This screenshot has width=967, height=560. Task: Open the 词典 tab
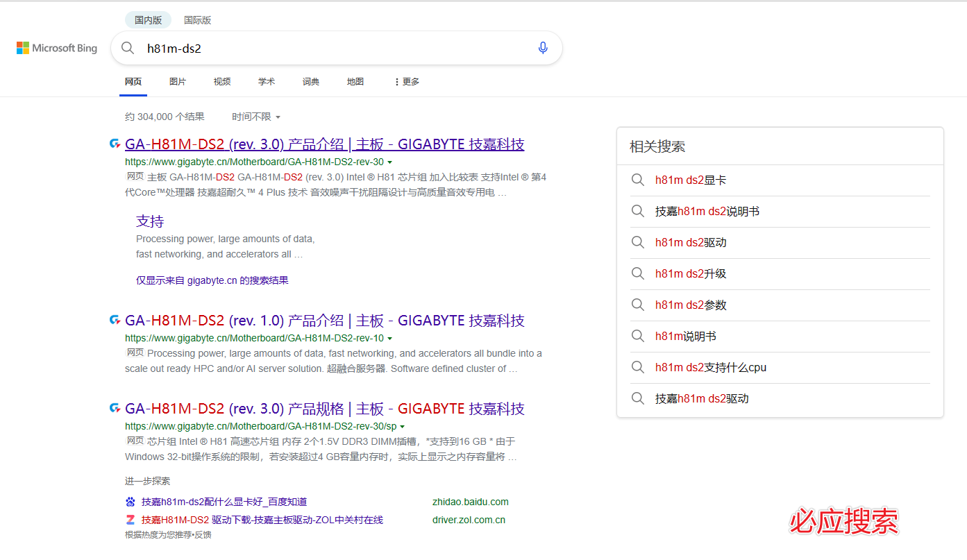(311, 82)
